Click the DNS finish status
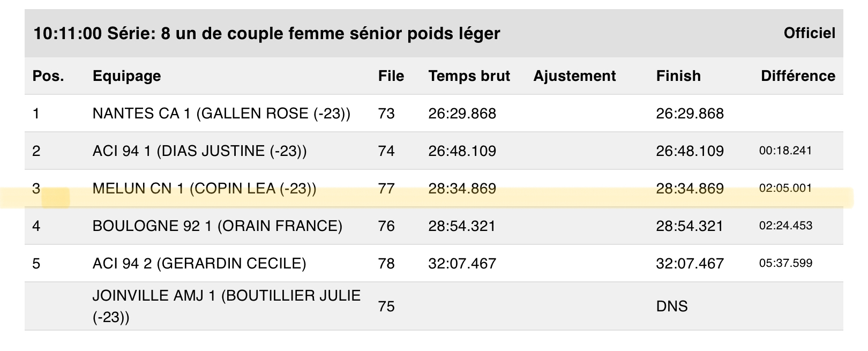Screen dimensions: 868x351 [x=672, y=307]
